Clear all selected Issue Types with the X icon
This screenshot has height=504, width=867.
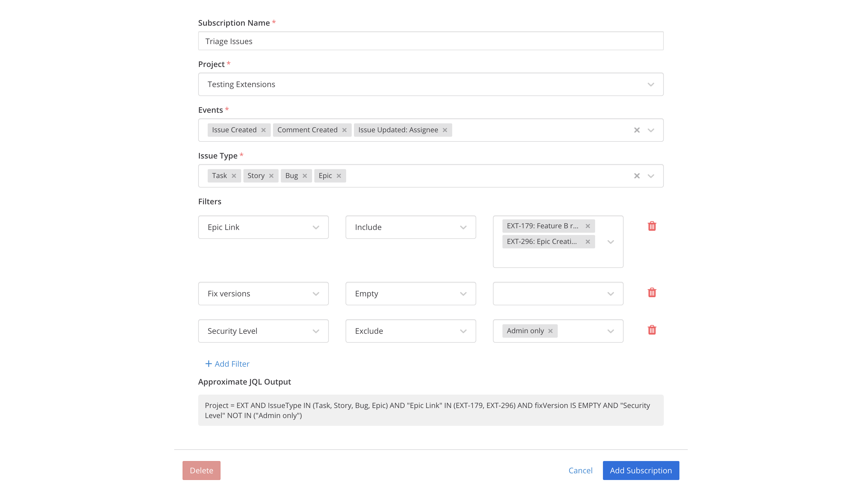click(637, 176)
